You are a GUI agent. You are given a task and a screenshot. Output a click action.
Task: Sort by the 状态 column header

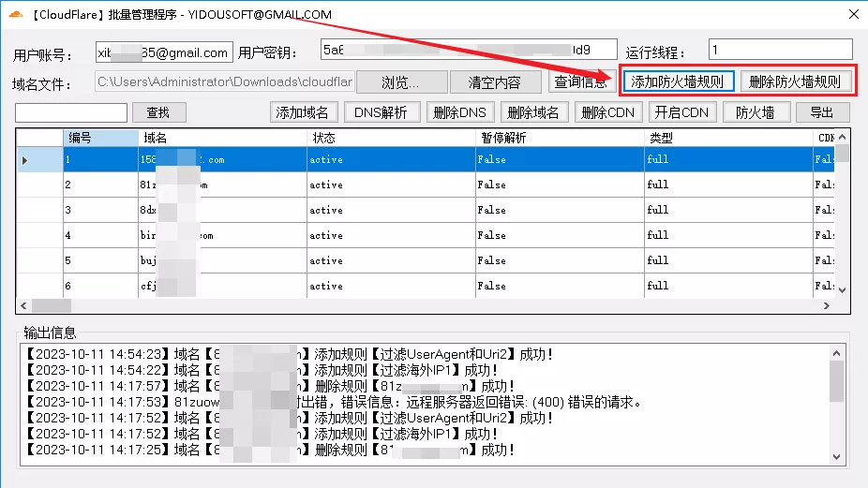point(392,138)
